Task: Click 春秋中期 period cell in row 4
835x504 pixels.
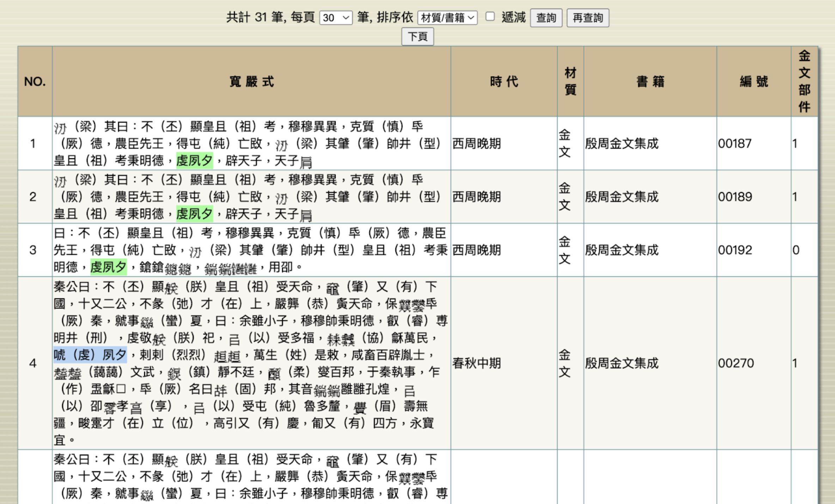Action: click(476, 363)
